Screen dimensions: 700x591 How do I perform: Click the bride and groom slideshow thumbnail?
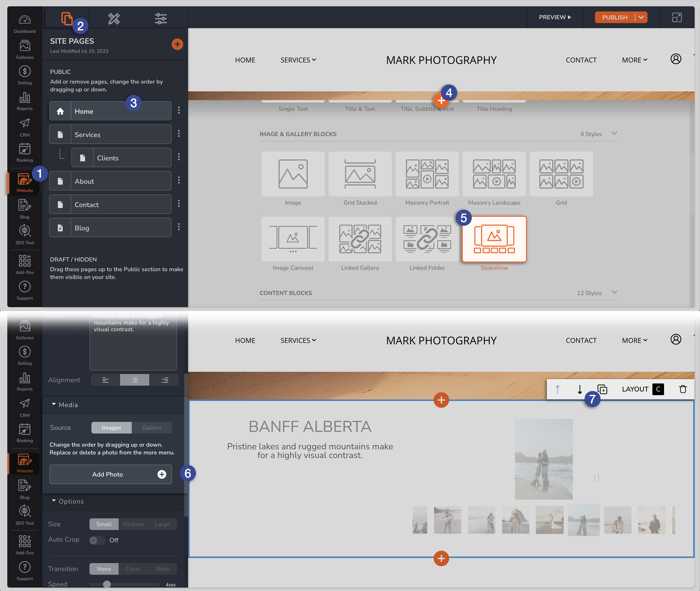coord(550,520)
